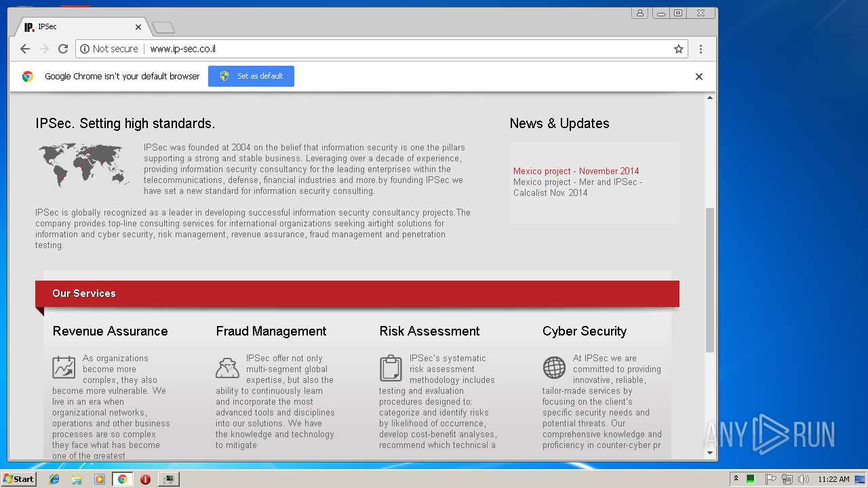Switch to Chrome in taskbar
Viewport: 868px width, 488px height.
pos(123,479)
